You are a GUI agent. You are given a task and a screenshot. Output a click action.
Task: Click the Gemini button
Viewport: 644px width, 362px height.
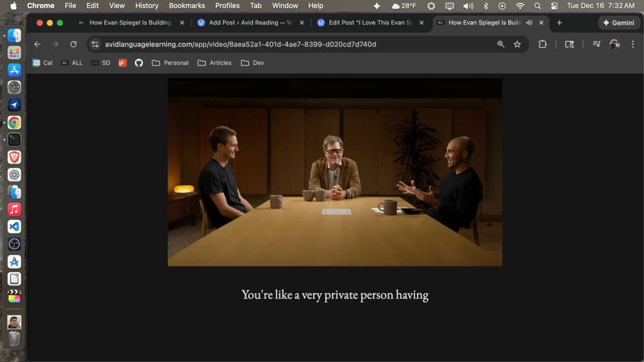point(619,23)
